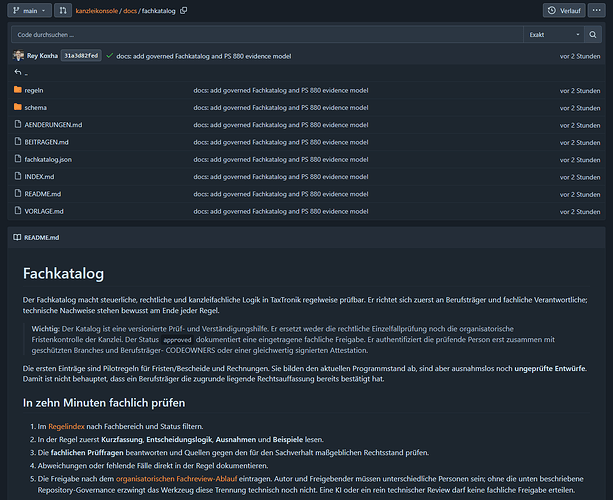The width and height of the screenshot is (613, 500).
Task: Open README.md in the file list
Action: (43, 194)
